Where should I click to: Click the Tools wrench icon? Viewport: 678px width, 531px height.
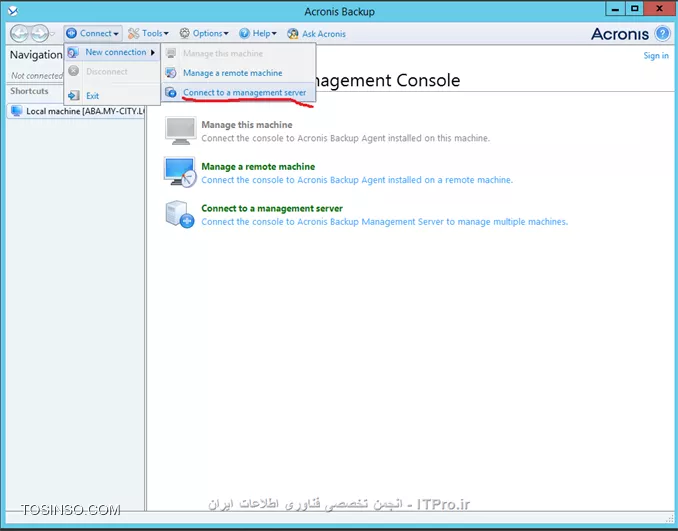134,33
